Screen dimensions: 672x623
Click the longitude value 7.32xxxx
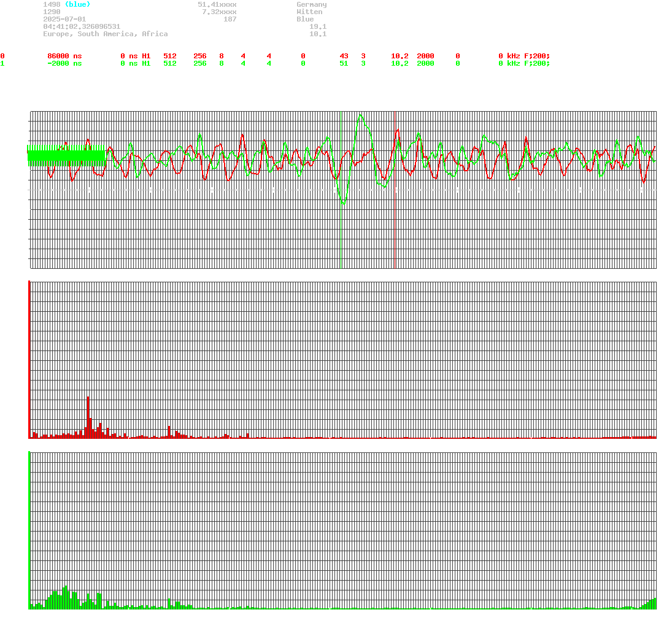click(219, 12)
